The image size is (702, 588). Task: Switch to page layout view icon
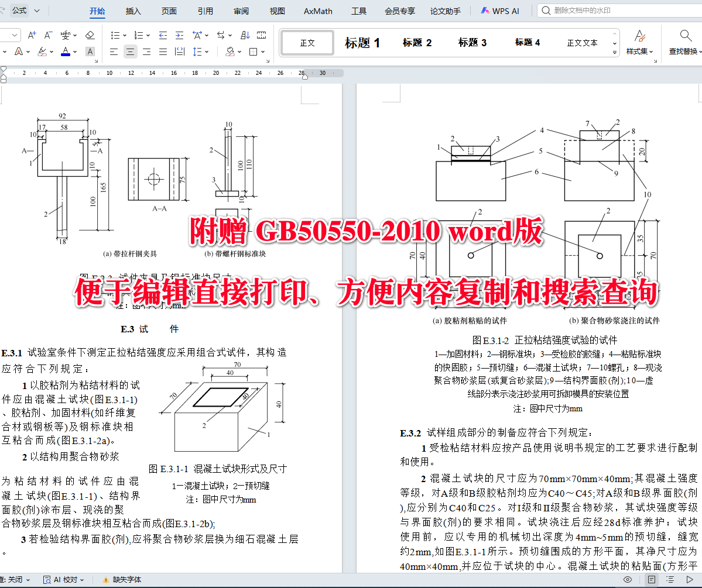click(652, 579)
